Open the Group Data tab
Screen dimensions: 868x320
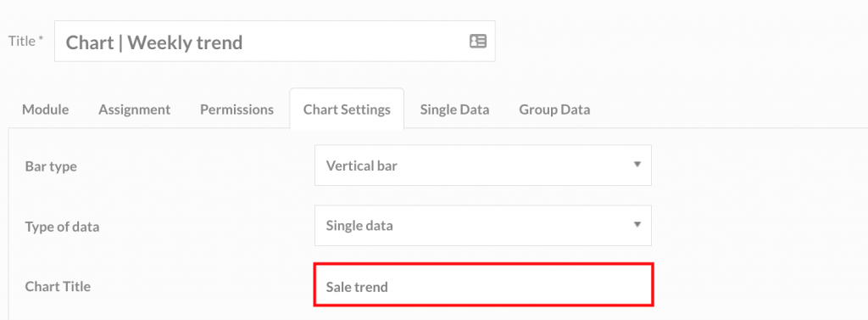click(x=554, y=109)
